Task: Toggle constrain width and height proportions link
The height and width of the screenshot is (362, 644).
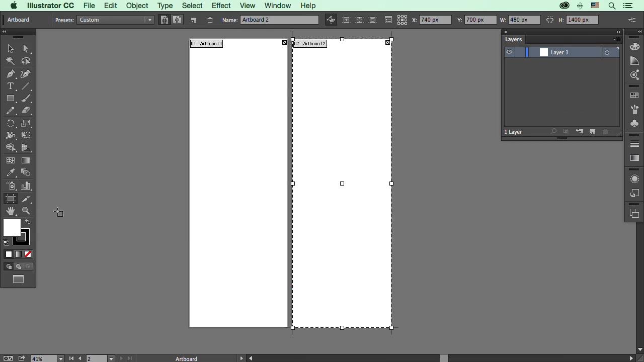Action: click(x=550, y=20)
